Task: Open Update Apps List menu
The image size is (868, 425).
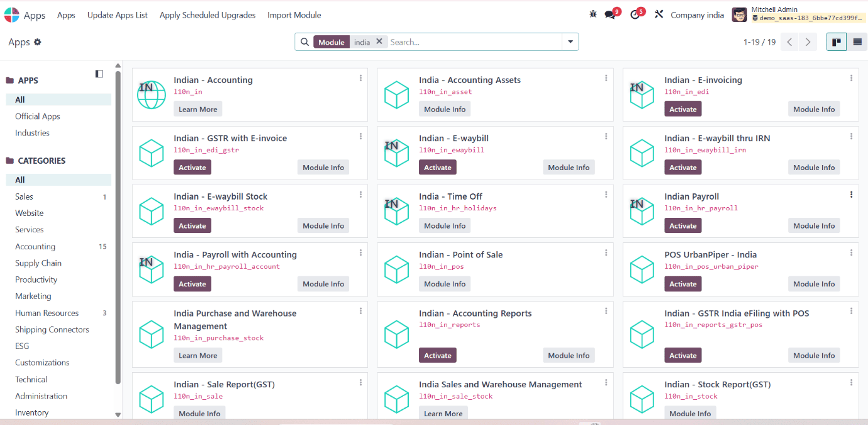Action: coord(118,15)
